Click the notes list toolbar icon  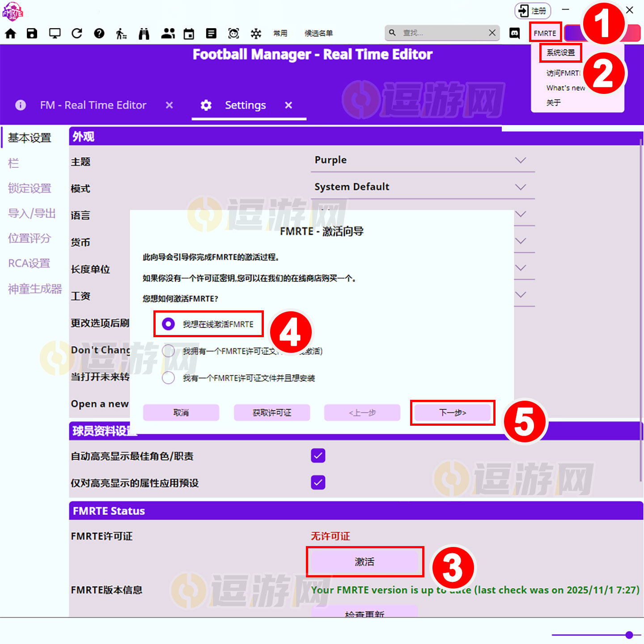(211, 34)
